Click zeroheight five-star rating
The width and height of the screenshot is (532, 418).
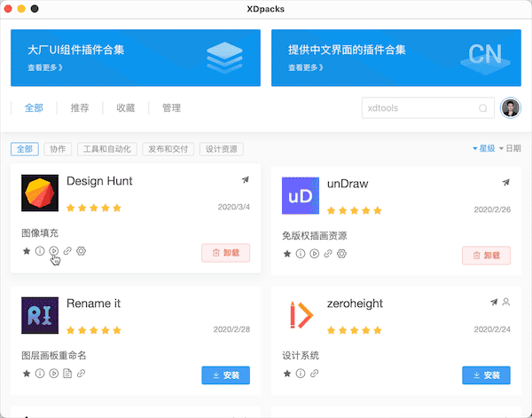click(x=354, y=330)
